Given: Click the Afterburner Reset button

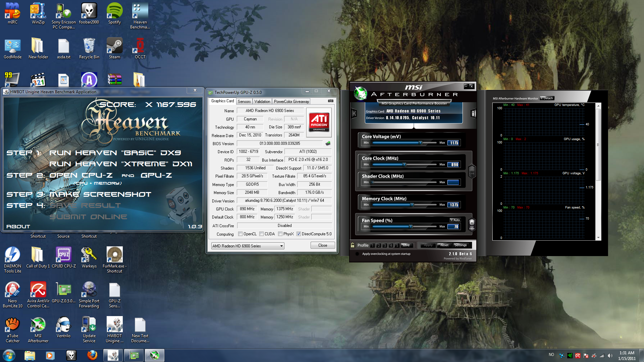Looking at the screenshot, I should (444, 245).
